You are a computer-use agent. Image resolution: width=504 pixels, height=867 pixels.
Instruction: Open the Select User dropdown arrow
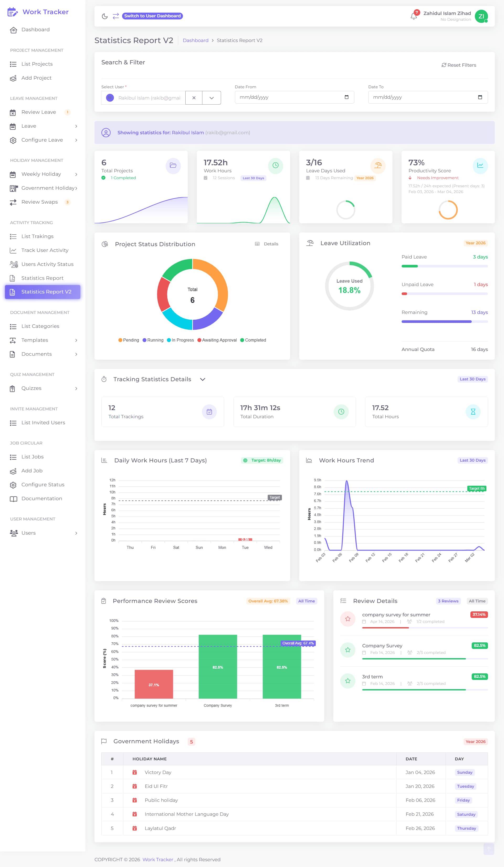[211, 98]
